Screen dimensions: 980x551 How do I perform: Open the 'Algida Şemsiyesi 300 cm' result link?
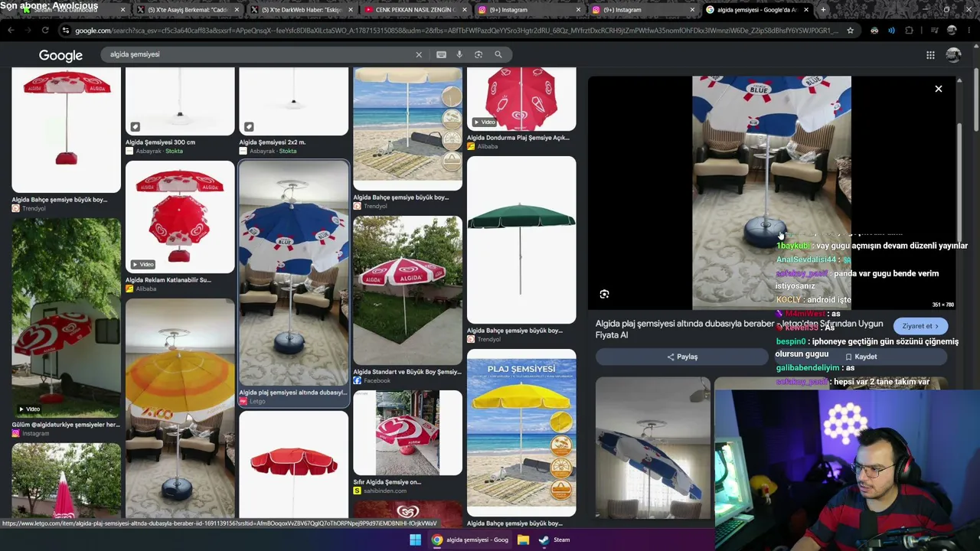[160, 142]
